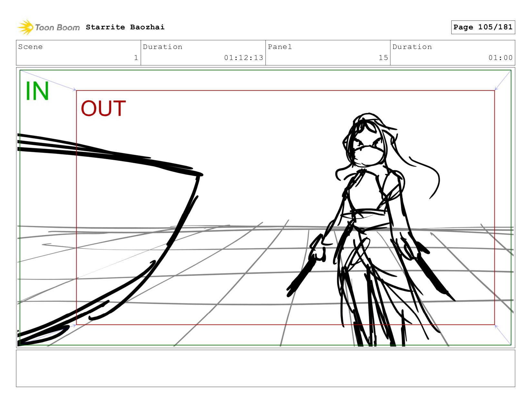Select the Panel header label
Screen dimensions: 532x411
[x=280, y=47]
